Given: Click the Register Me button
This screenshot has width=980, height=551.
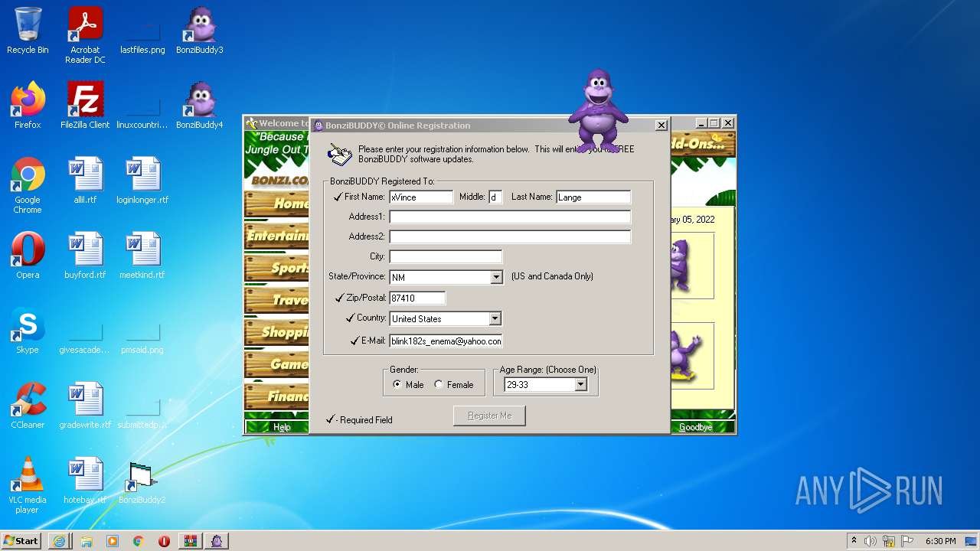Looking at the screenshot, I should point(489,416).
